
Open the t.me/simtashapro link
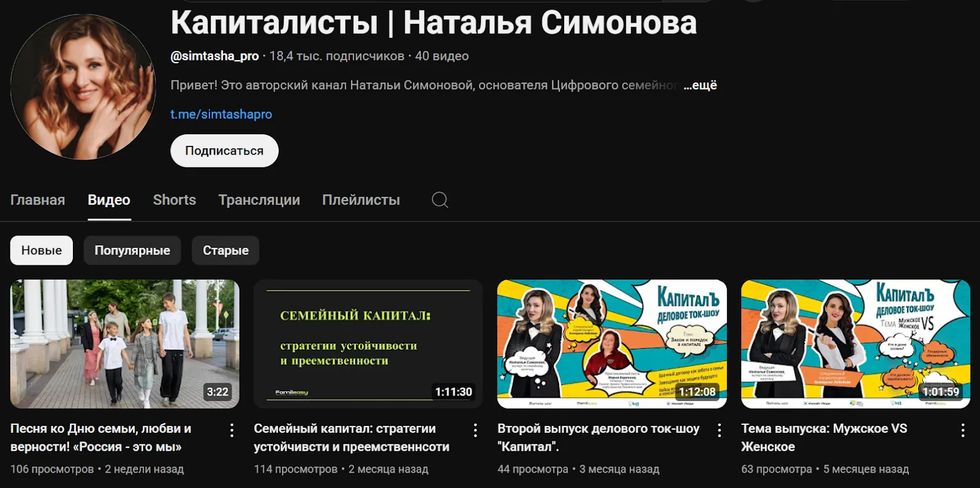coord(221,114)
